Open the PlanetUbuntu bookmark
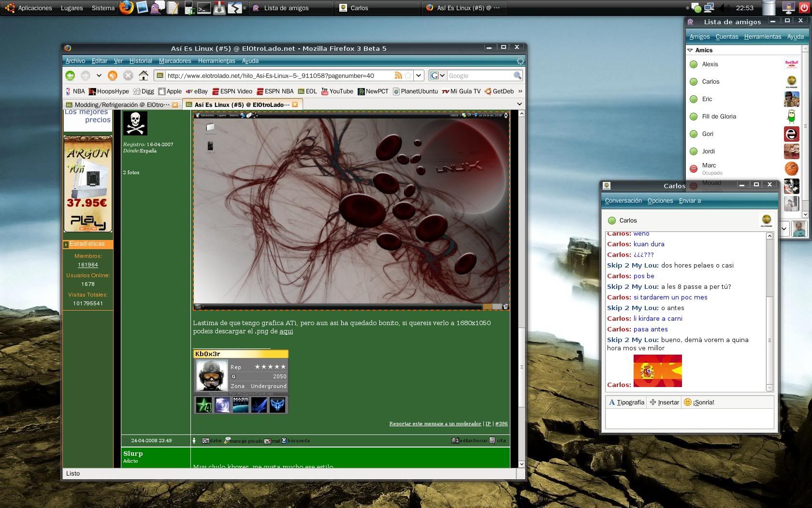 [x=416, y=91]
